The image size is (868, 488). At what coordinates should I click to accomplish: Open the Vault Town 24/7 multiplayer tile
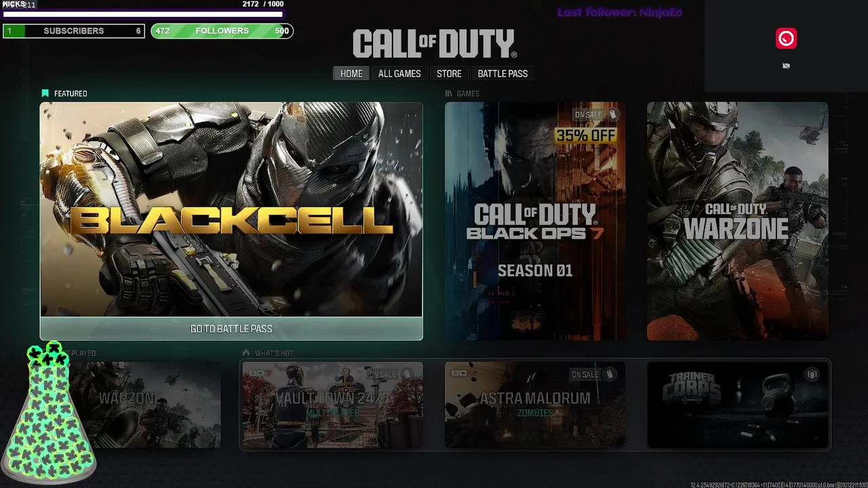coord(332,405)
